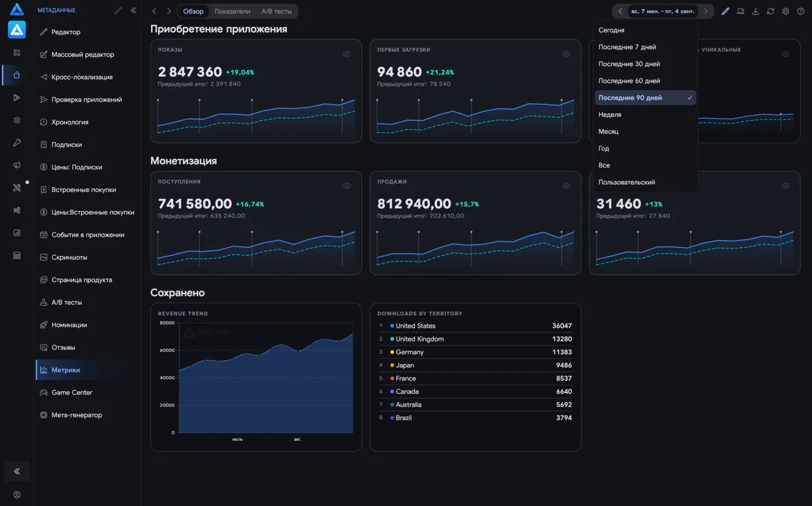Select the Google Play icon in the rail
This screenshot has width=812, height=506.
(x=17, y=97)
